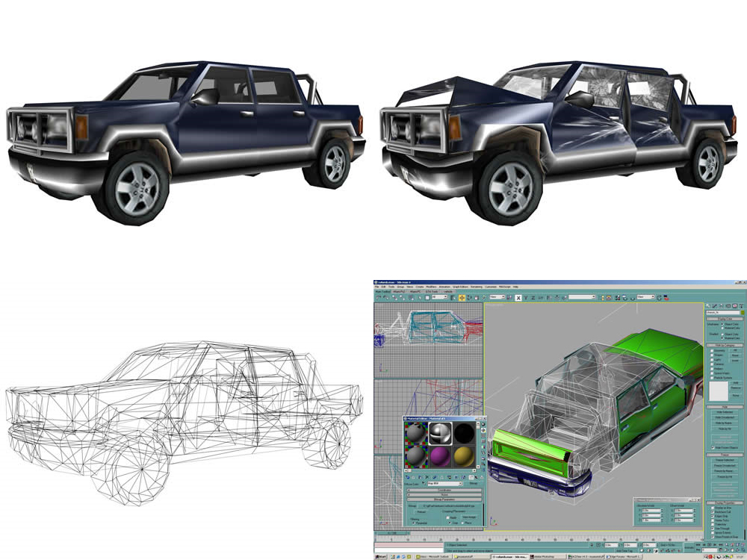Open the Rendering menu
This screenshot has height=560, width=747.
(477, 287)
